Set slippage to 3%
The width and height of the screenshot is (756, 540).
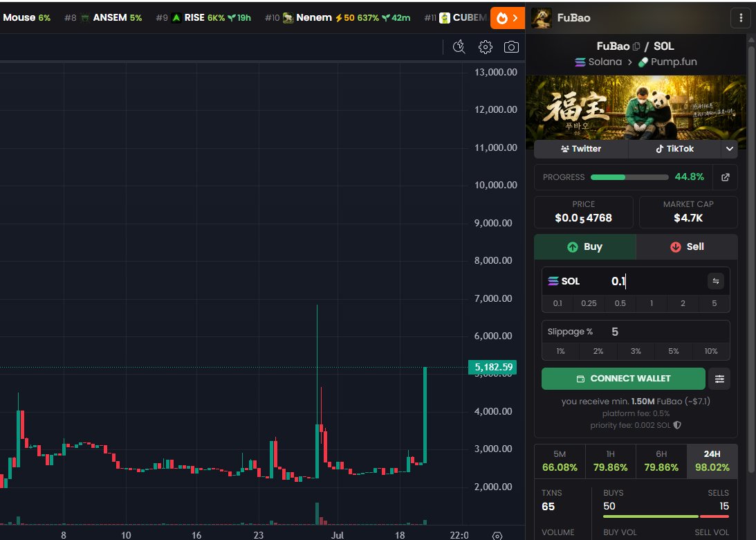pos(636,351)
